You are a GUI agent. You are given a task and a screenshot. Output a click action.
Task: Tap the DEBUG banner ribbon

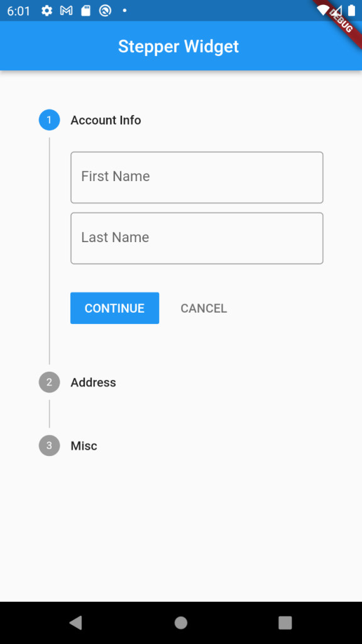[342, 23]
